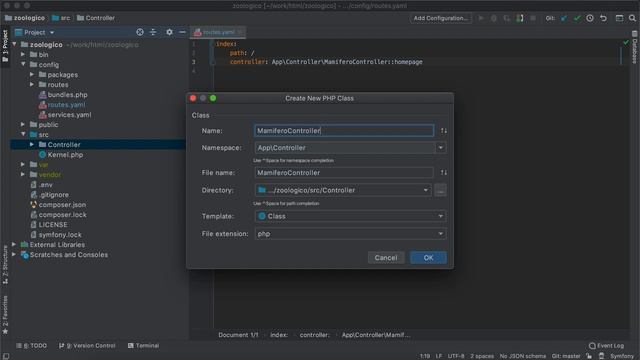The width and height of the screenshot is (640, 360).
Task: Click the browse ellipsis button next to Directory
Action: (440, 190)
